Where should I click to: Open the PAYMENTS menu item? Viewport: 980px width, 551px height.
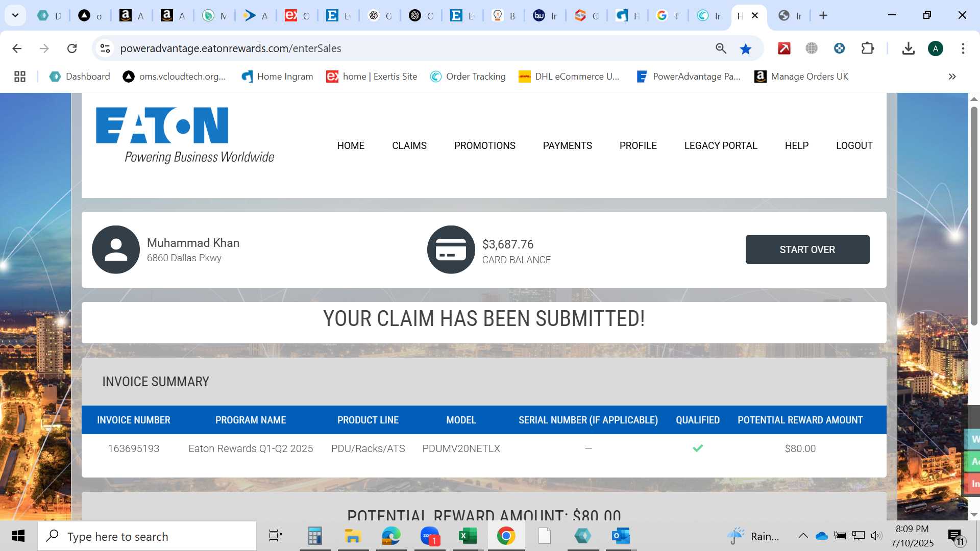click(x=568, y=146)
